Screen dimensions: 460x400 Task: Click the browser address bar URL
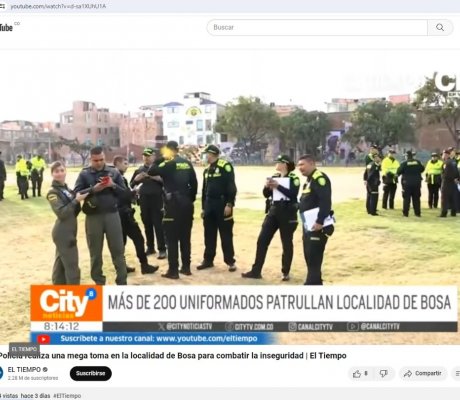(58, 6)
